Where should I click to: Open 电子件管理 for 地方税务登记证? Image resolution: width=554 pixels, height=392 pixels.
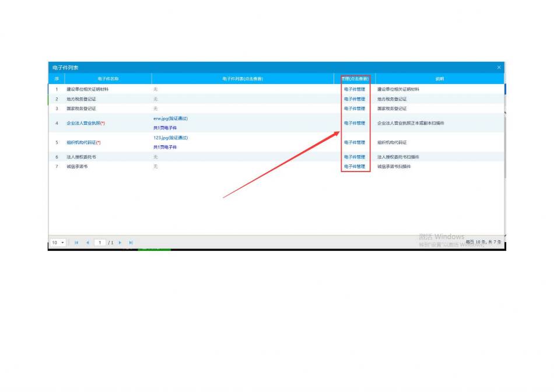[x=355, y=99]
